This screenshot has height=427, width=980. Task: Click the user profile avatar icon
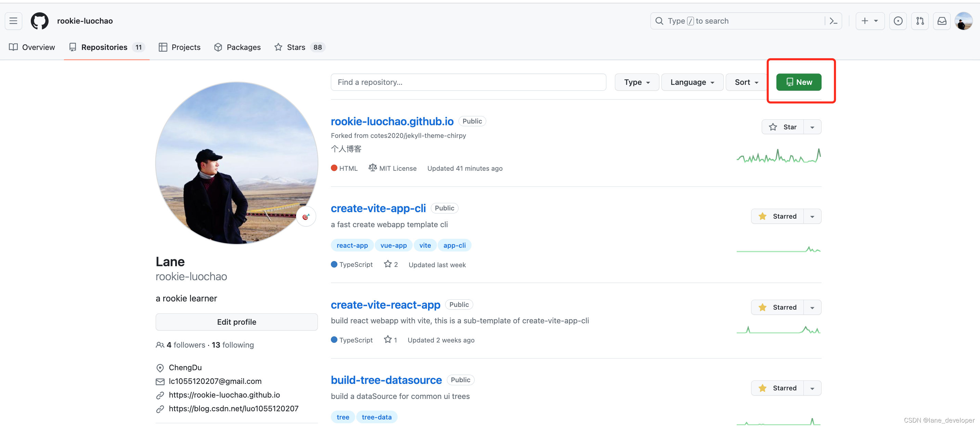click(964, 21)
